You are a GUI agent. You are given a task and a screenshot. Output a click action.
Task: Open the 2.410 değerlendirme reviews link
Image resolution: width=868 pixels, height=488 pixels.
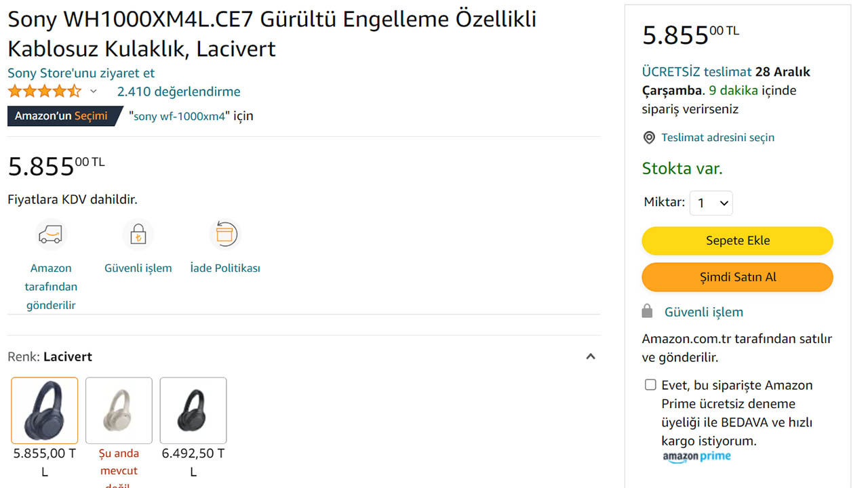coord(178,91)
